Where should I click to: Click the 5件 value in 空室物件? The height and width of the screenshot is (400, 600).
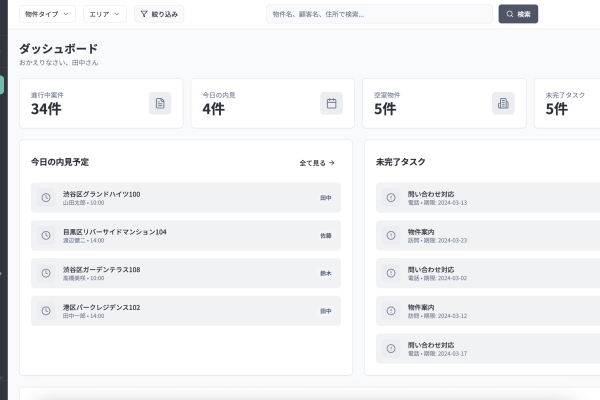point(385,109)
